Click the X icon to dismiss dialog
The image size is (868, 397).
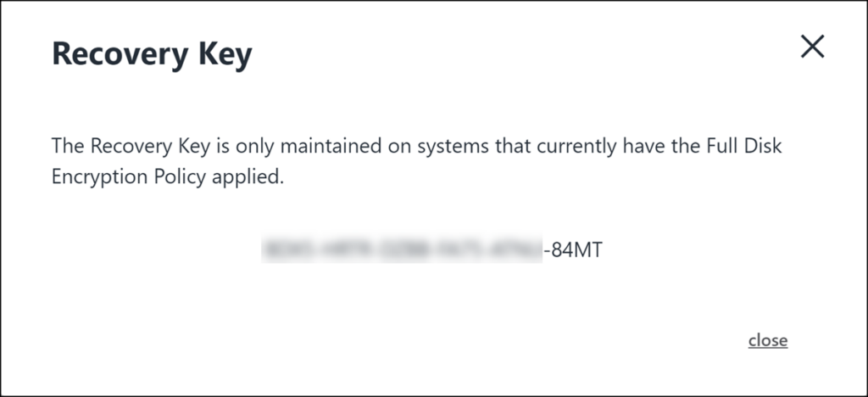point(812,48)
